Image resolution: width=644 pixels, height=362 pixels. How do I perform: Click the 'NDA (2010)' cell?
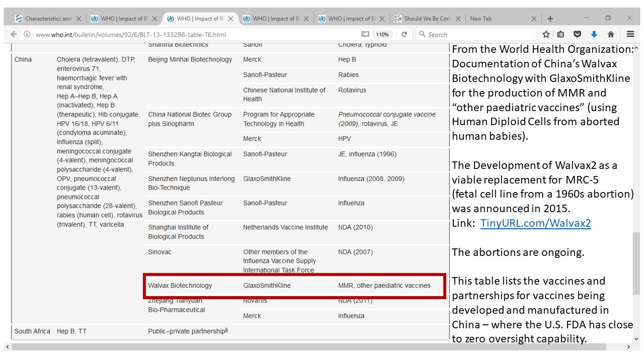pyautogui.click(x=355, y=227)
